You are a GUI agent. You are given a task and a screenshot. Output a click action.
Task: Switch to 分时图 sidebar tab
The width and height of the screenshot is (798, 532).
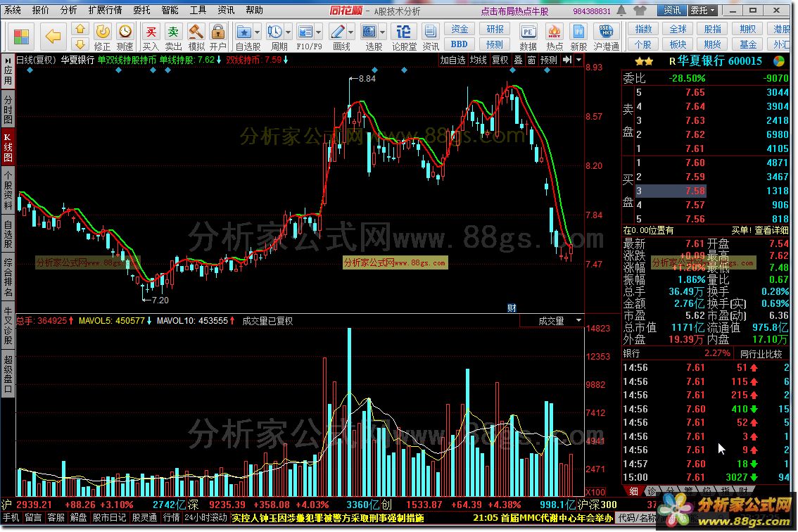(8, 108)
